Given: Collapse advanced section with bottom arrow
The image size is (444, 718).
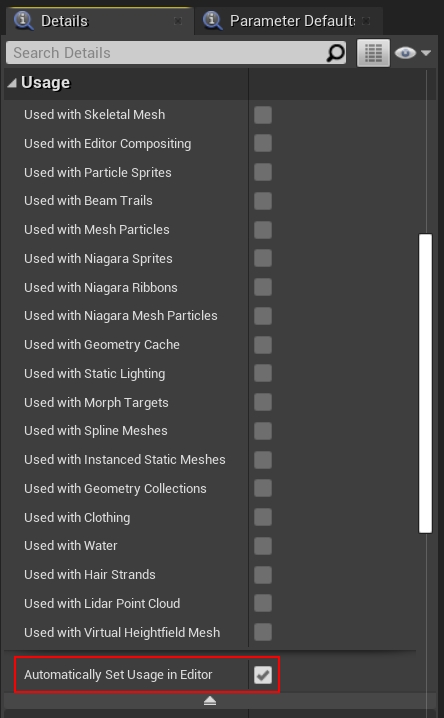Looking at the screenshot, I should point(210,701).
